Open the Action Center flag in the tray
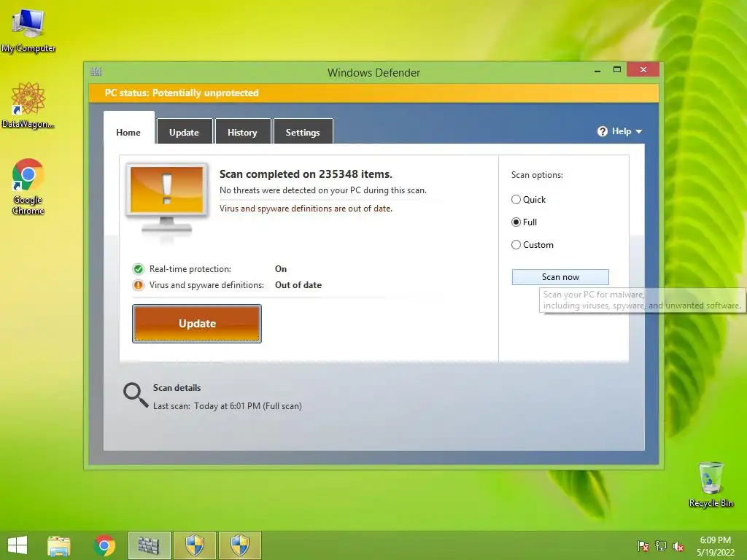The image size is (747, 560). 643,546
